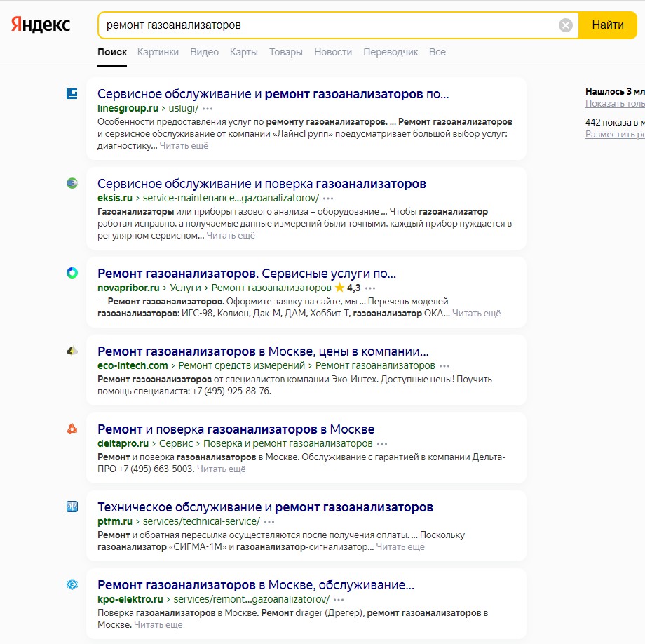
Task: Click 'Поверка и ремонт газоанализаторов' breadcrumb
Action: tap(288, 443)
